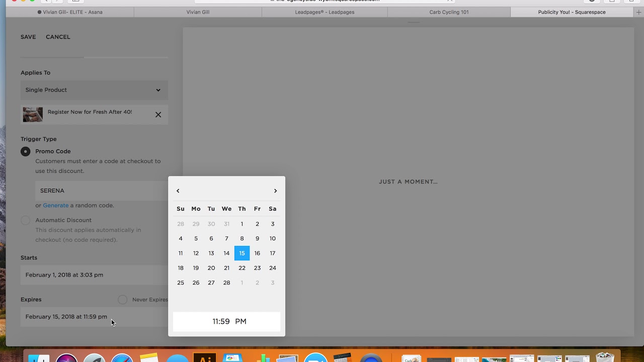Pick date 10 in the calendar
Screen dimensions: 644x362
pyautogui.click(x=273, y=238)
